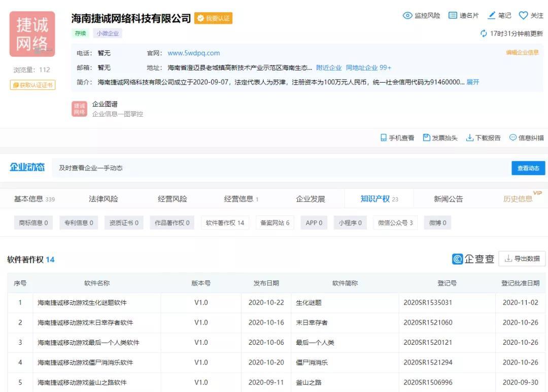This screenshot has width=548, height=392.
Task: Open the 企业图谱 company graph icon
Action: coord(79,109)
